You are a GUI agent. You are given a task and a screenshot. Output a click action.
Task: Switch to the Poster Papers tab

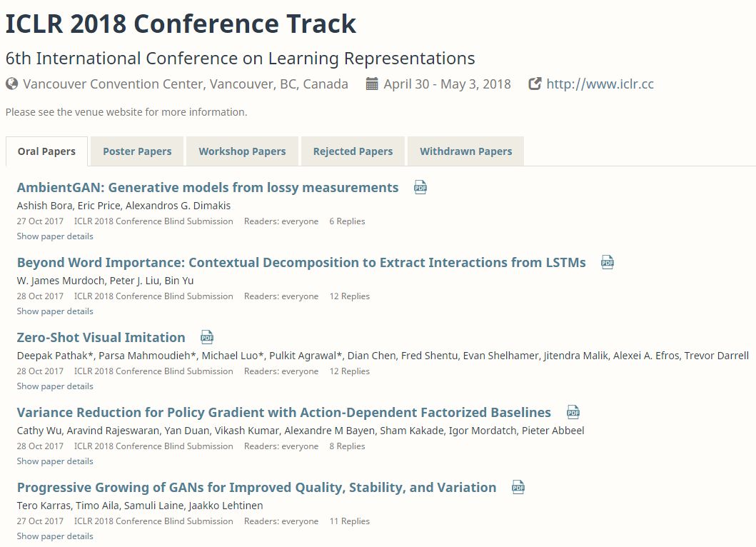tap(137, 151)
